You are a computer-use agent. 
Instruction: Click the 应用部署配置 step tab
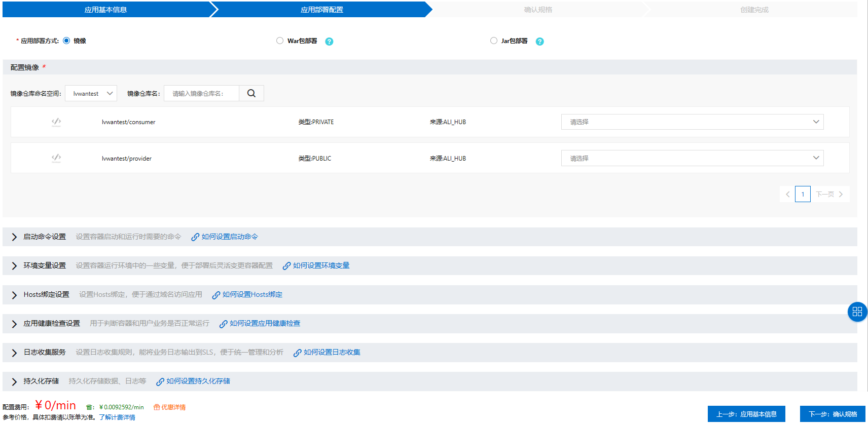(322, 10)
